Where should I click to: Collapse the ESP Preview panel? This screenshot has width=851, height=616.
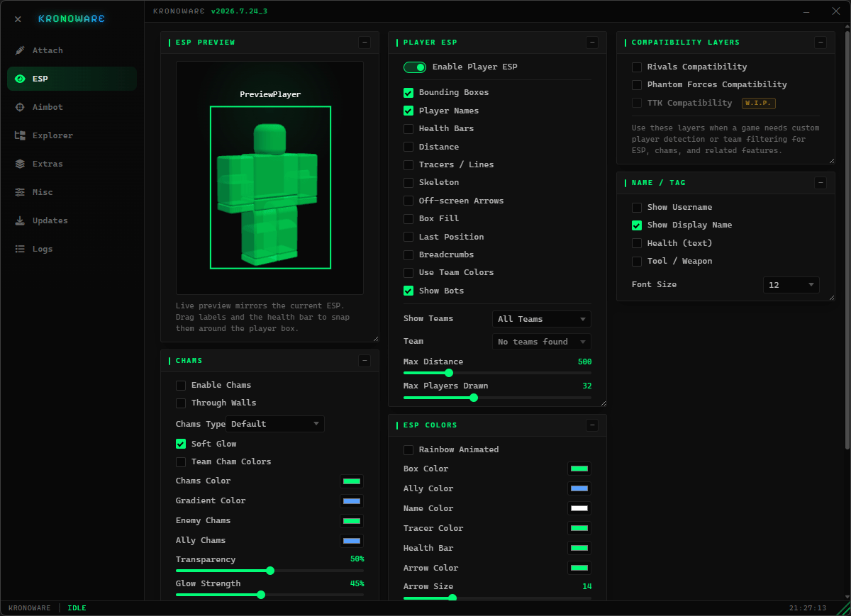[365, 43]
